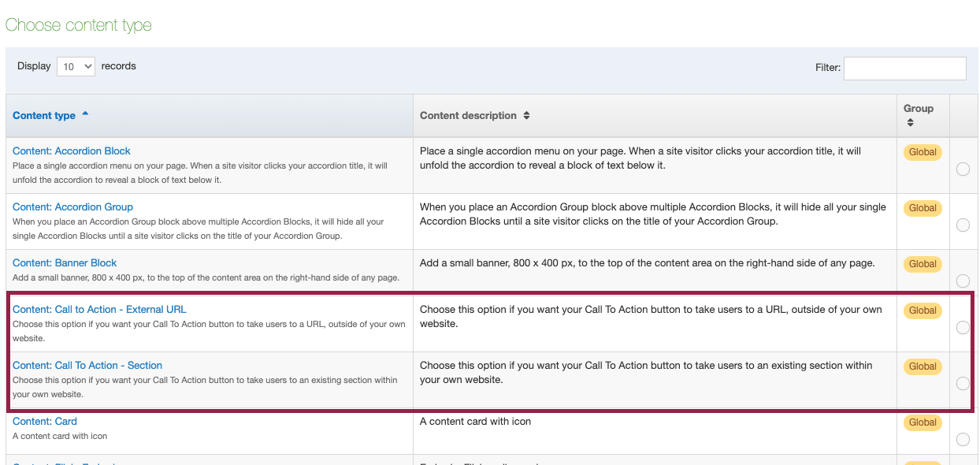The height and width of the screenshot is (465, 980).
Task: Select the radio button for Banner Block
Action: click(963, 281)
